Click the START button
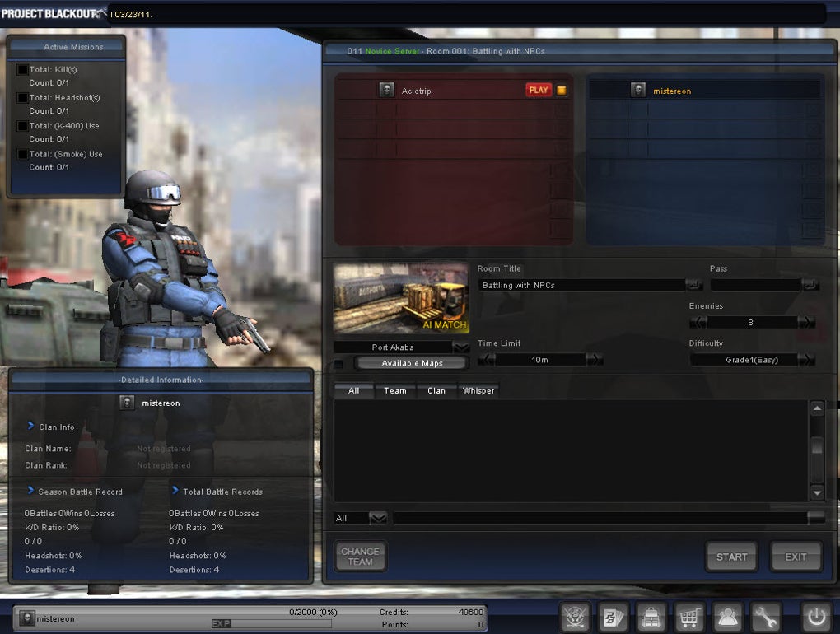Image resolution: width=840 pixels, height=634 pixels. coord(731,557)
